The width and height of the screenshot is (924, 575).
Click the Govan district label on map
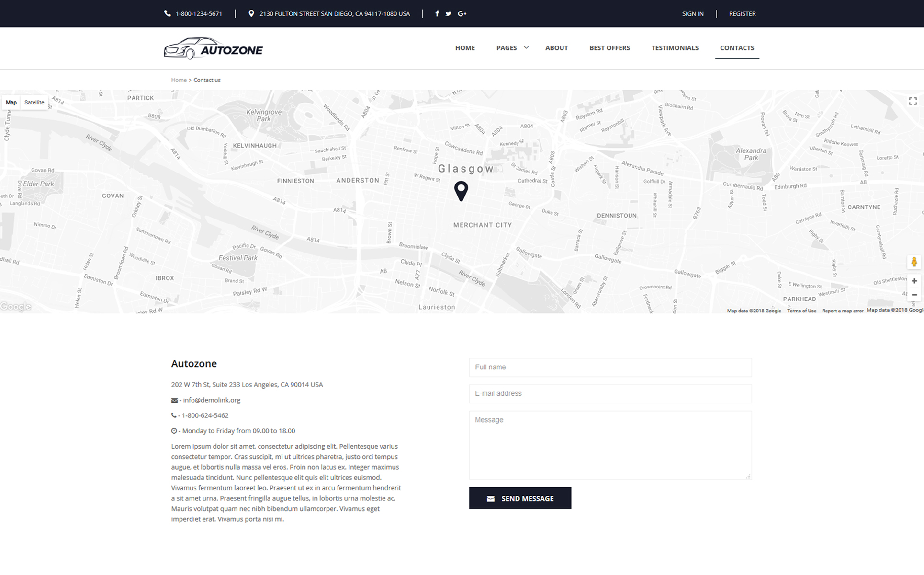pos(113,195)
